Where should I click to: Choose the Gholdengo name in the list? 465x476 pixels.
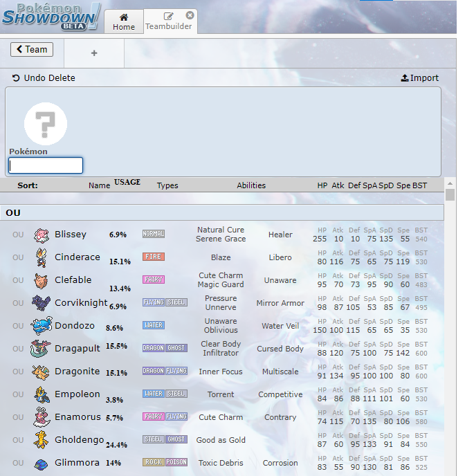pyautogui.click(x=79, y=439)
